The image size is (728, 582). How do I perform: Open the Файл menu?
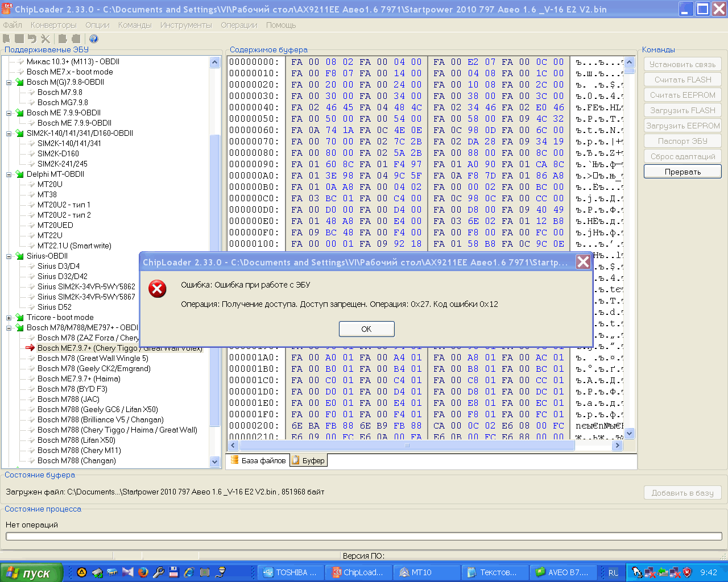tap(13, 25)
